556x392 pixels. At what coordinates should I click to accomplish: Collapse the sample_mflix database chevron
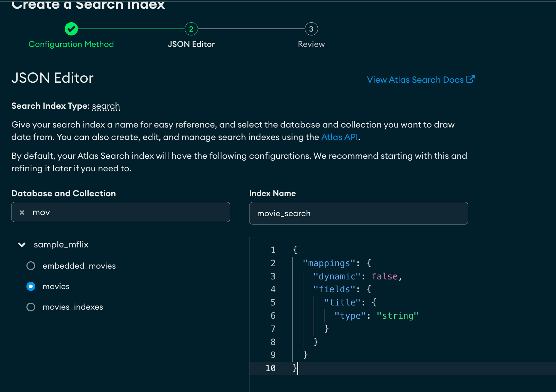pos(22,245)
